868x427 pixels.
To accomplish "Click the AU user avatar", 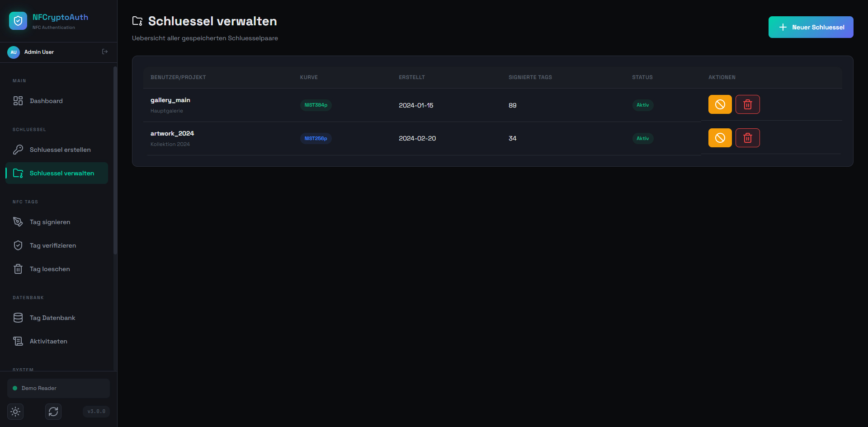I will coord(14,52).
